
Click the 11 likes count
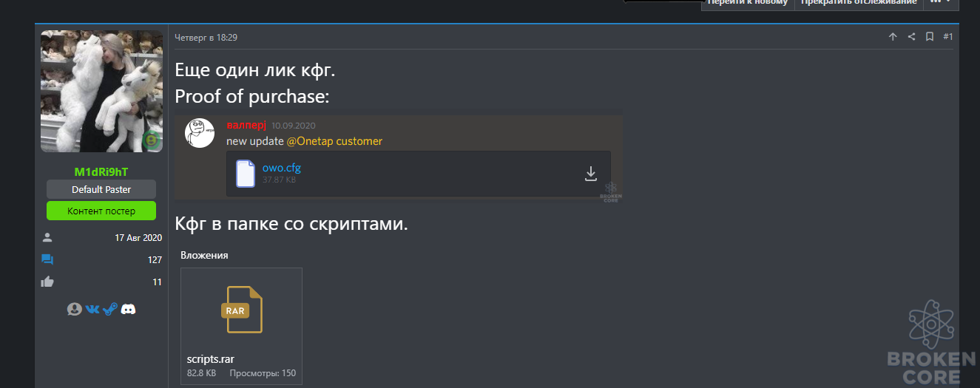[x=158, y=282]
